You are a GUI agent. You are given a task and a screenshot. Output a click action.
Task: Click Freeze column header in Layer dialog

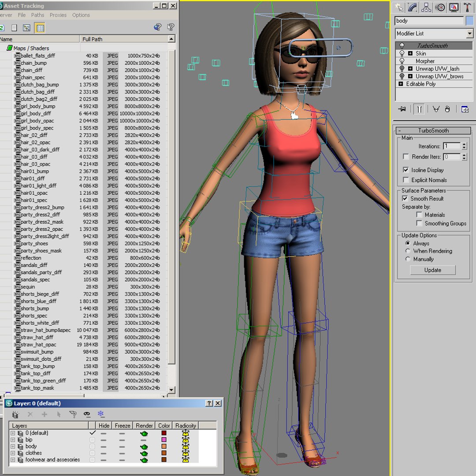(x=123, y=426)
